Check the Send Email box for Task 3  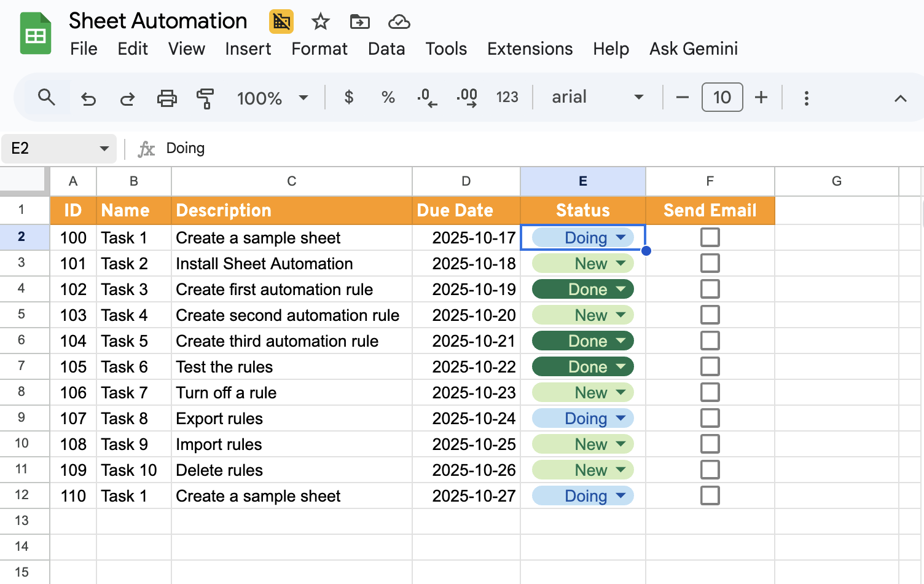click(x=710, y=289)
